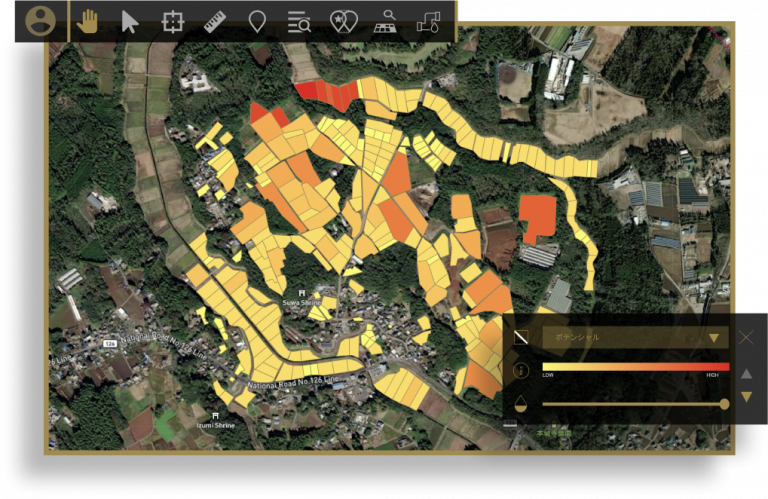Viewport: 768px width, 499px height.
Task: Click the Suwa Shrine map label
Action: pos(302,303)
